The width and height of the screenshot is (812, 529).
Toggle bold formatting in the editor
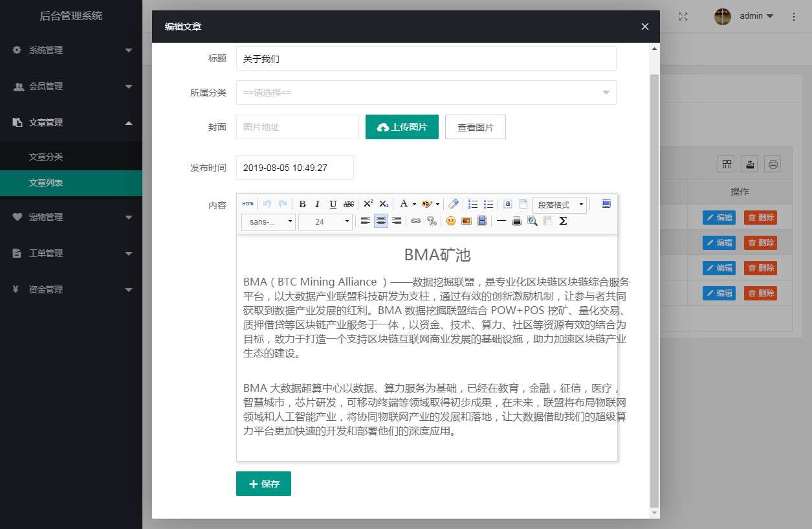[x=302, y=205]
